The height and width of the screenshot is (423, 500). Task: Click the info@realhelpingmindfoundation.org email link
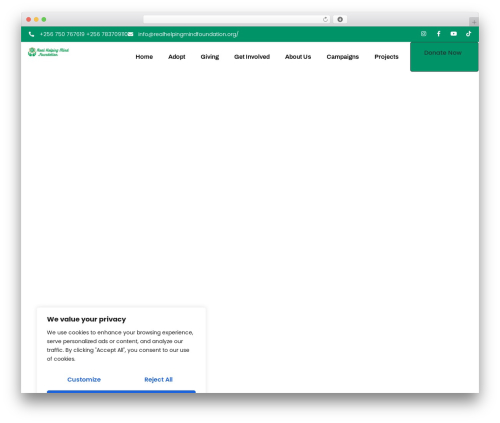click(x=188, y=34)
